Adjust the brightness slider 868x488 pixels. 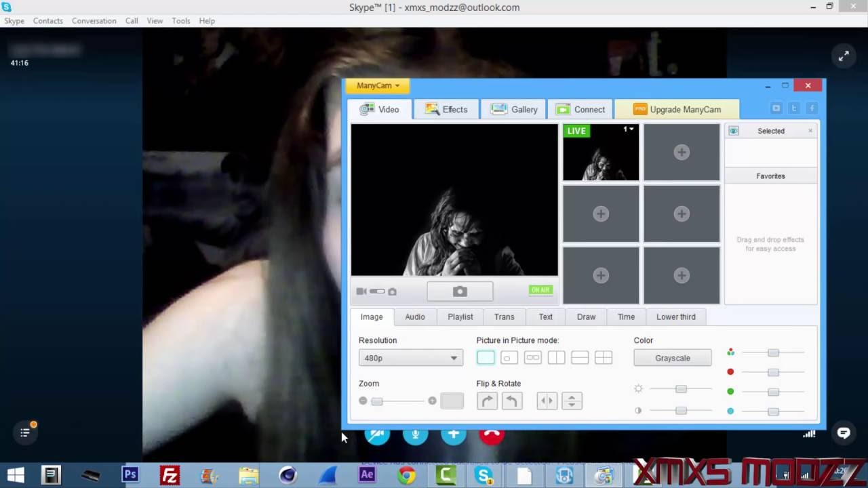point(681,389)
